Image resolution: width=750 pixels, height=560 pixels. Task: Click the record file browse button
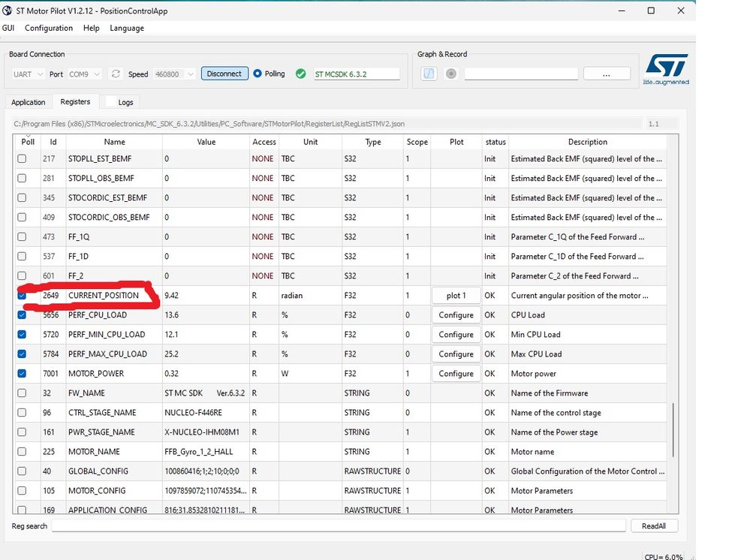[x=607, y=74]
